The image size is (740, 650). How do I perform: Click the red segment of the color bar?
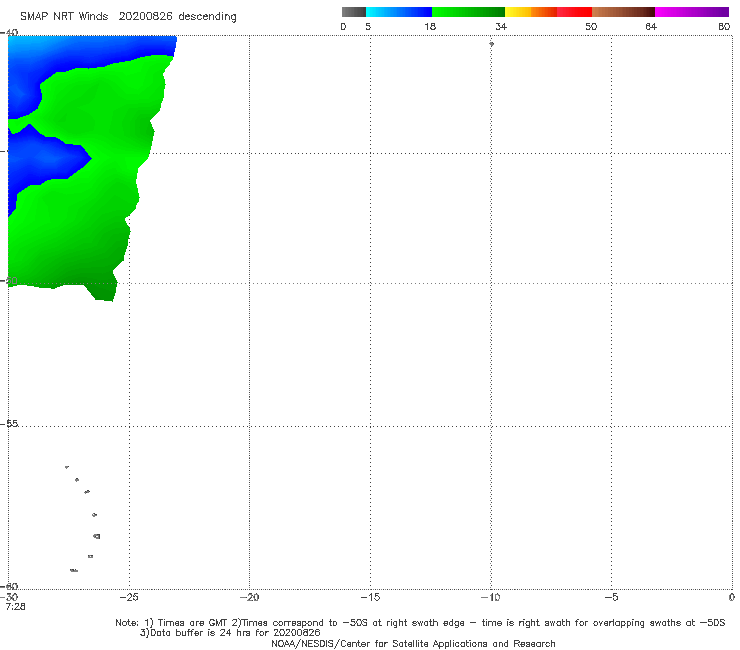pyautogui.click(x=574, y=12)
